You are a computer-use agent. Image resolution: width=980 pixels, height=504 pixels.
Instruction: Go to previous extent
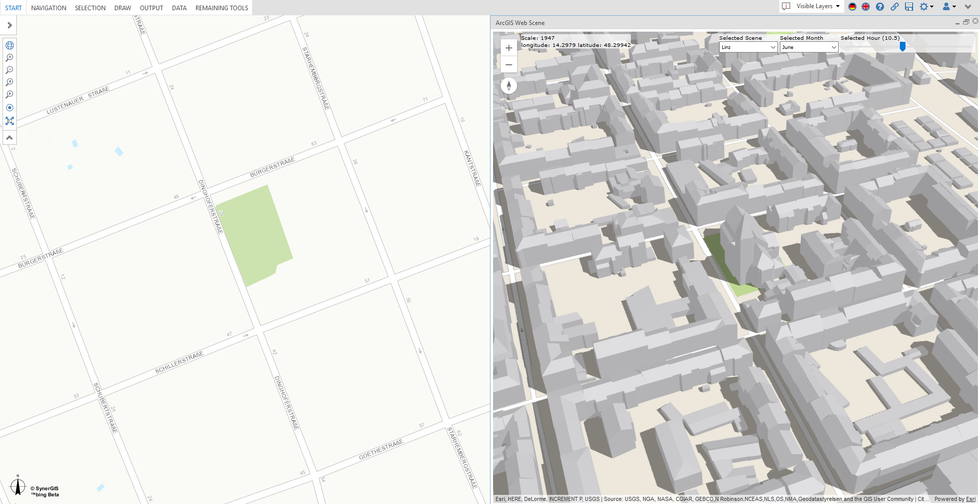point(9,82)
